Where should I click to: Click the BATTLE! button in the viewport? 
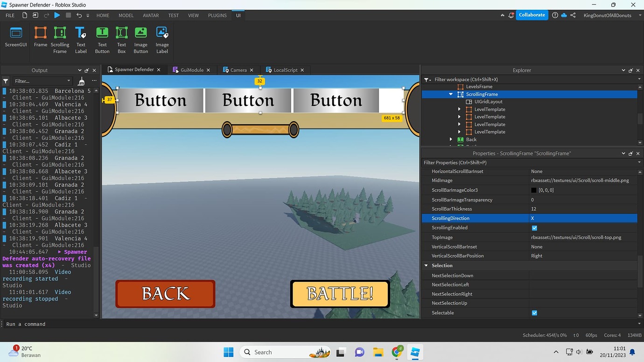pyautogui.click(x=340, y=294)
